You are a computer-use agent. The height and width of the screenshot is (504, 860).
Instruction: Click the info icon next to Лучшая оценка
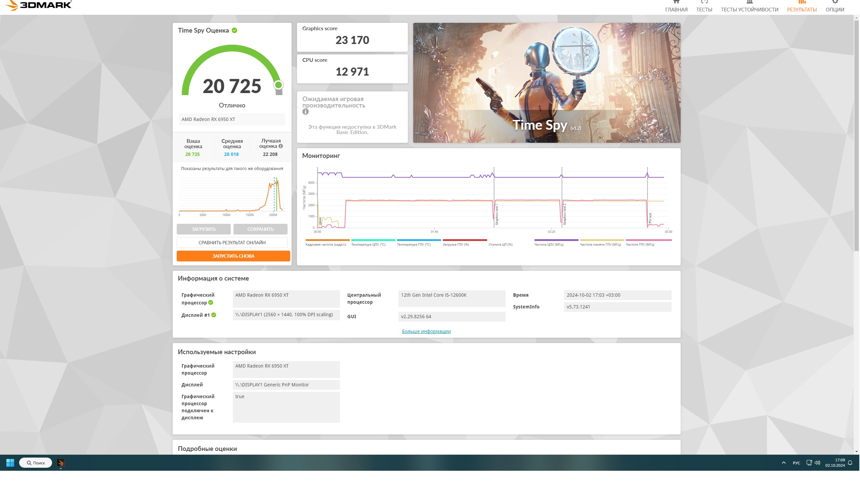click(x=281, y=146)
